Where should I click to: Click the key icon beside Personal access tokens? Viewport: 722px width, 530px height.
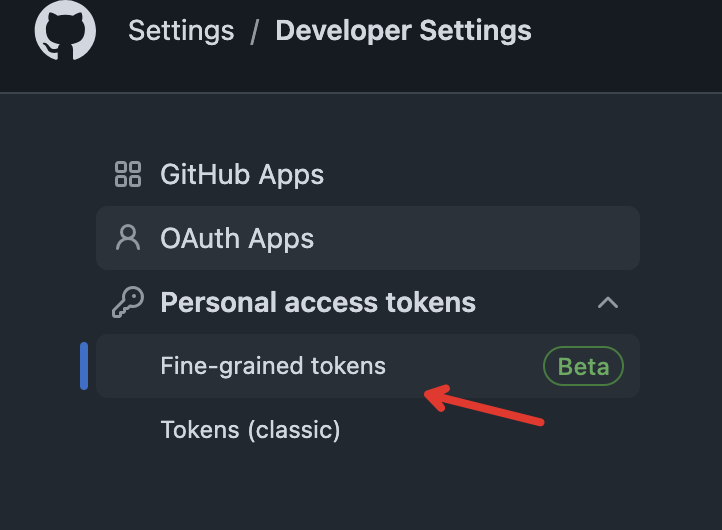128,302
